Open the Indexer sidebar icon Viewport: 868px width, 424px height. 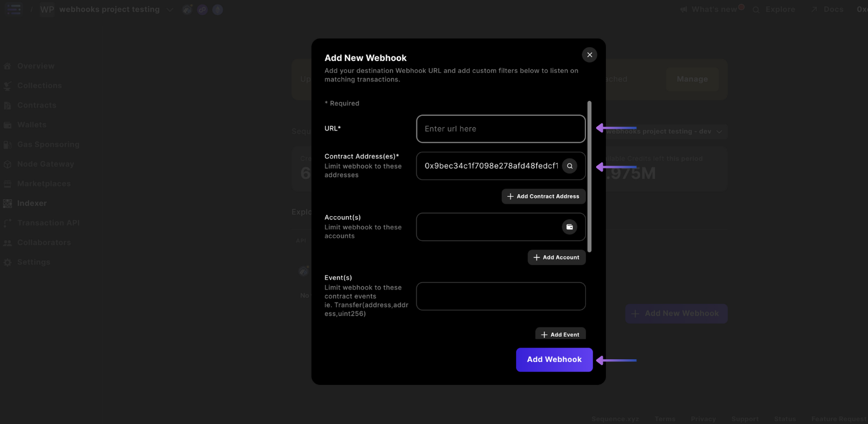[8, 203]
